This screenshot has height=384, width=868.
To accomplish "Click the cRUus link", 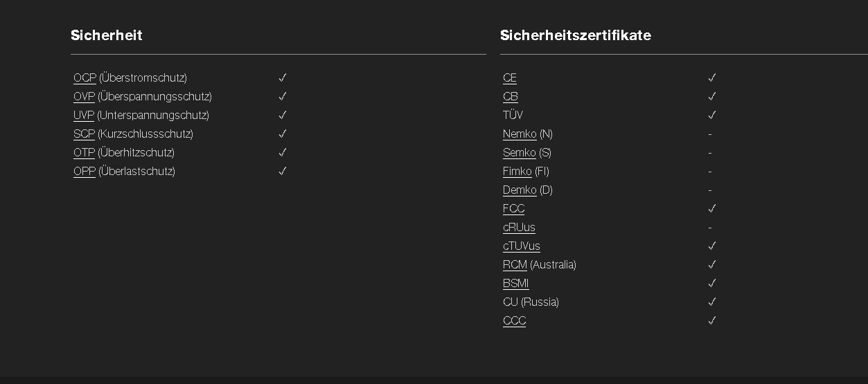I will pyautogui.click(x=520, y=228).
